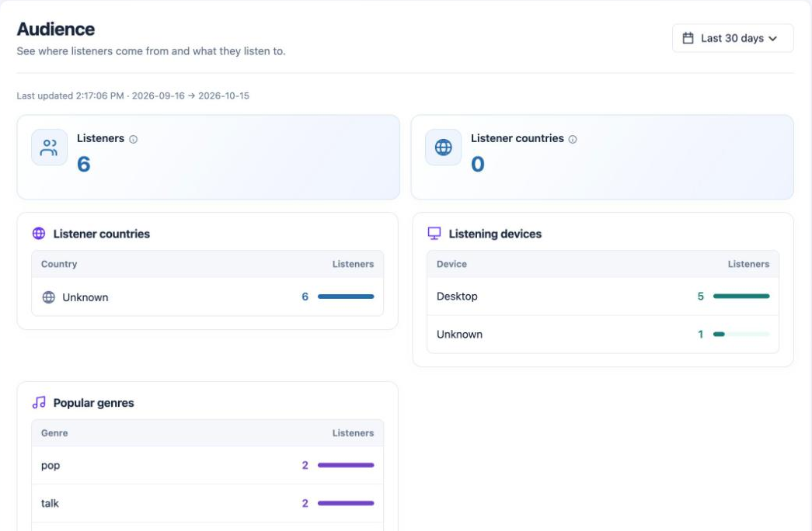Screen dimensions: 812x531
Task: Click the talk genre listeners bar
Action: [346, 503]
